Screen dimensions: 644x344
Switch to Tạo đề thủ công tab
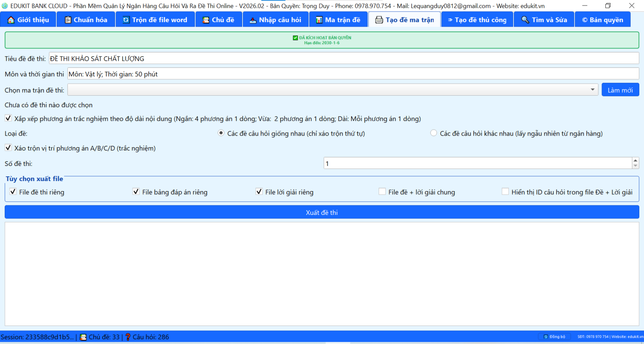pyautogui.click(x=477, y=20)
